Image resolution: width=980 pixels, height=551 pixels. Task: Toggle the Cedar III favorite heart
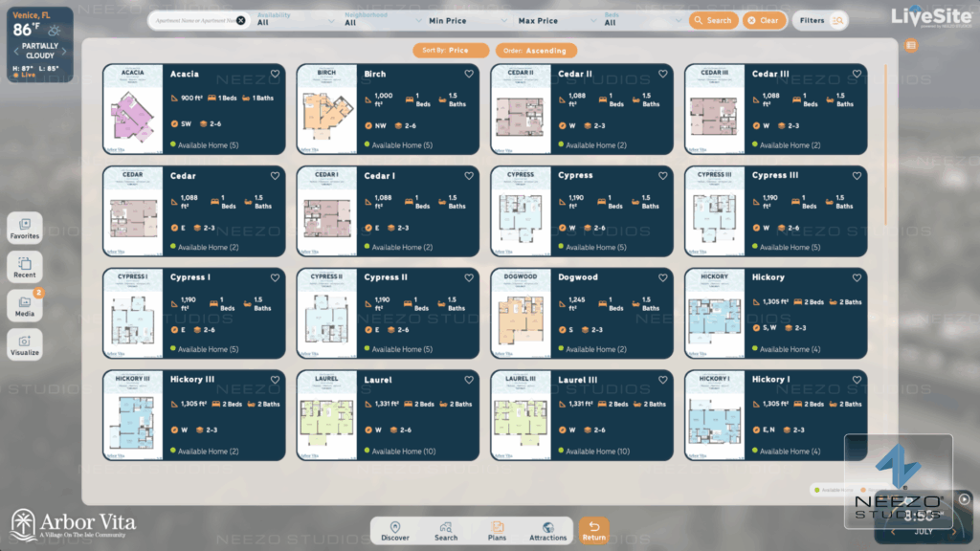(857, 74)
